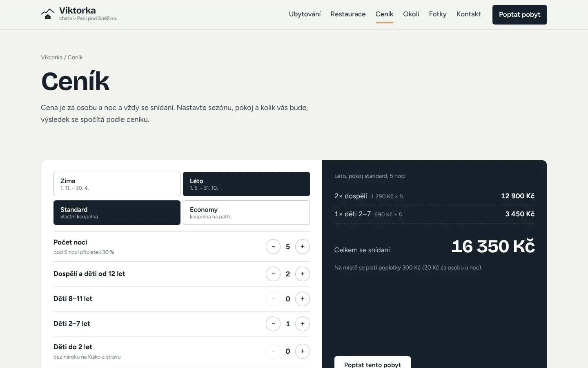
Task: Go to the Restaurace page
Action: tap(348, 14)
